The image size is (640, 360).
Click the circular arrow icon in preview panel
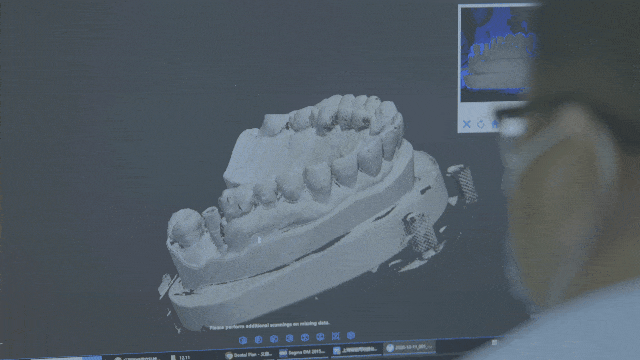click(x=481, y=124)
